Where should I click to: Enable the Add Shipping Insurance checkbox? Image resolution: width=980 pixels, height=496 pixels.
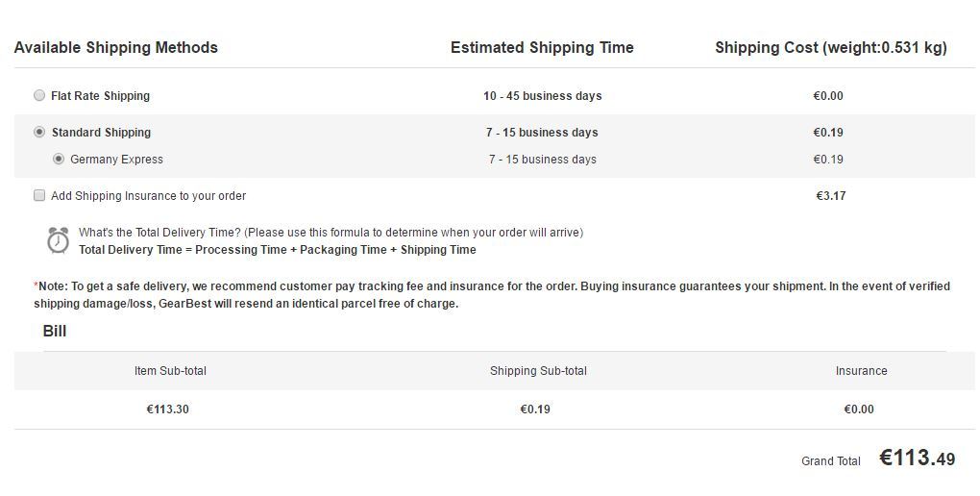click(39, 195)
